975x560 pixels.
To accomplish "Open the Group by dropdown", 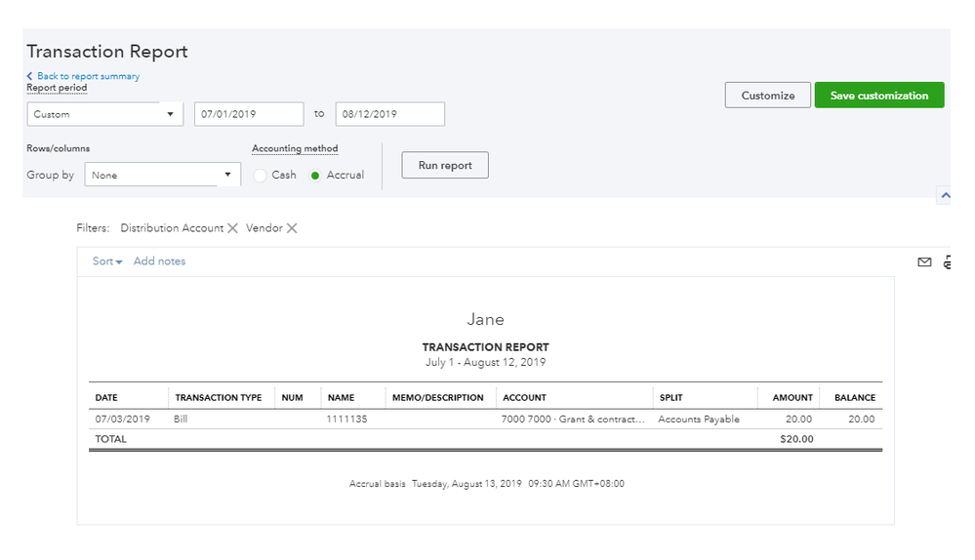I will coord(162,176).
